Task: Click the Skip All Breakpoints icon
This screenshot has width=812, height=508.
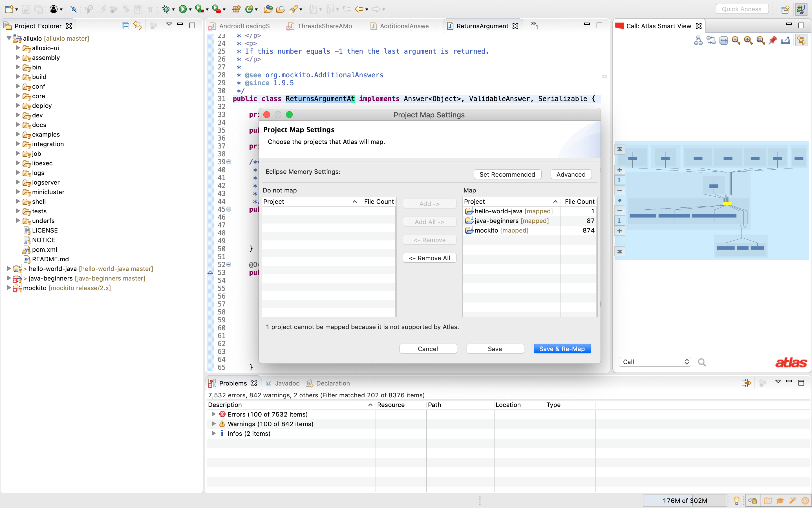Action: (74, 9)
